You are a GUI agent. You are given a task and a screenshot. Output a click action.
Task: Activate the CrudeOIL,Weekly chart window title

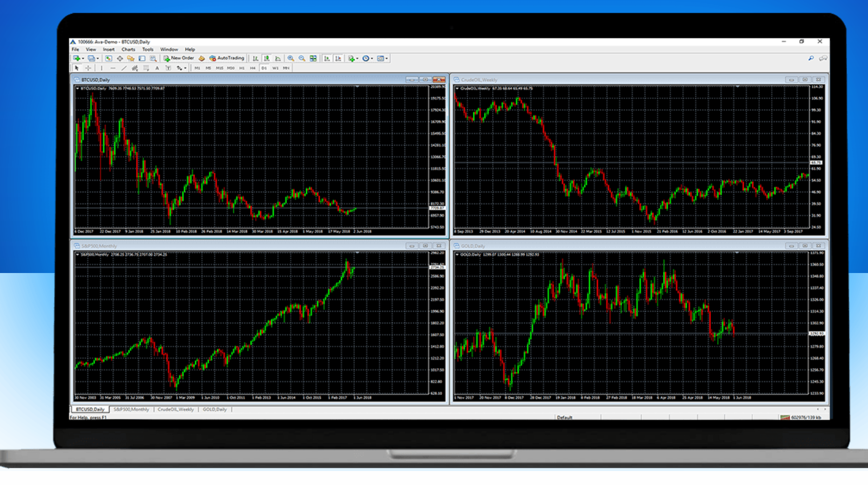pos(479,80)
